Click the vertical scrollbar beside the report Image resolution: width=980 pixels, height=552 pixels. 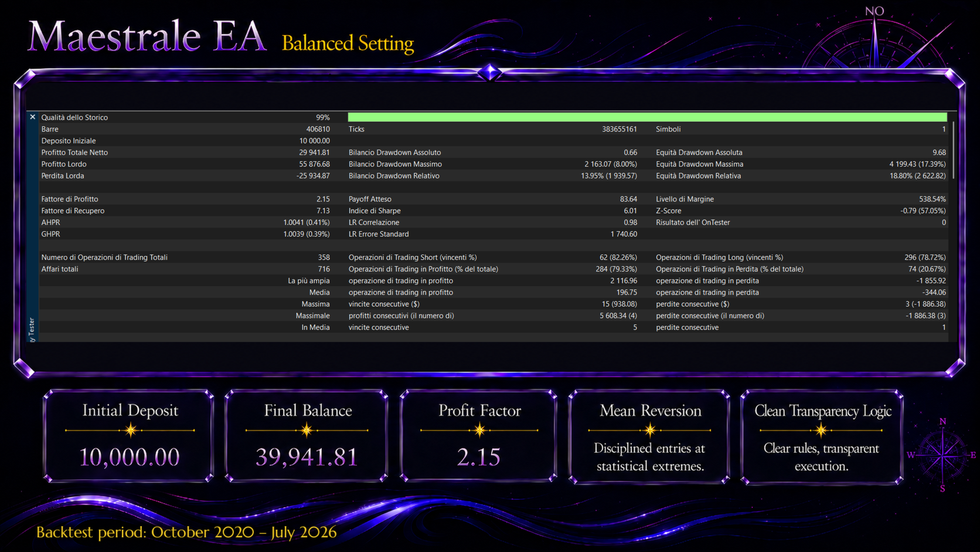(953, 150)
